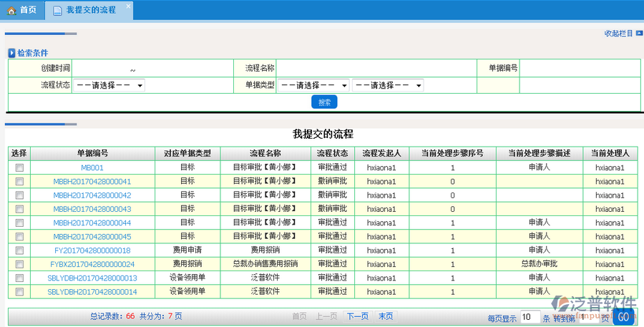644x327 pixels.
Task: Open the second 单据类型 dropdown
Action: 388,85
